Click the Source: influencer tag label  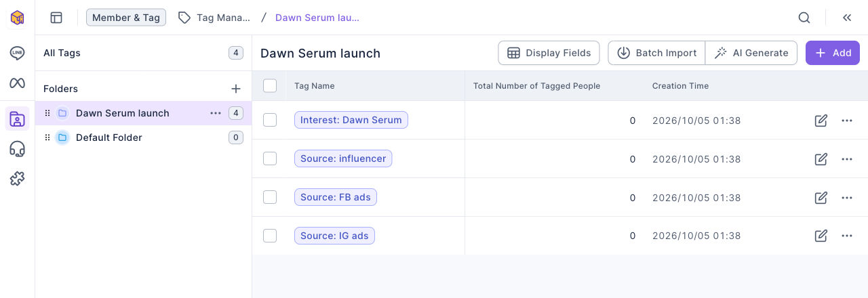(343, 158)
